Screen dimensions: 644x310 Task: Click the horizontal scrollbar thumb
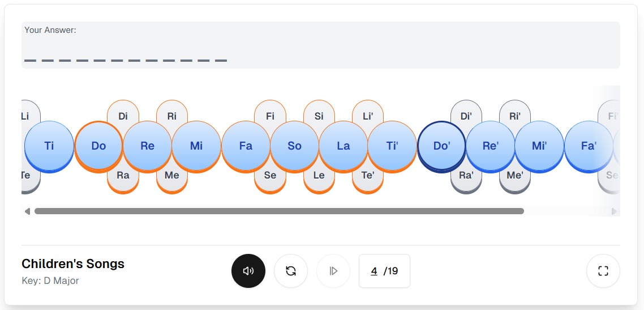(279, 211)
